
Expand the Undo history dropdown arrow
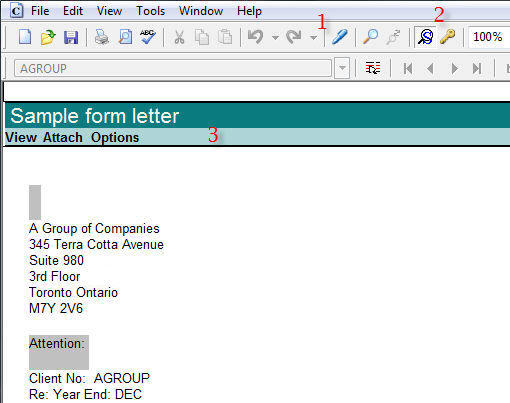pyautogui.click(x=275, y=38)
